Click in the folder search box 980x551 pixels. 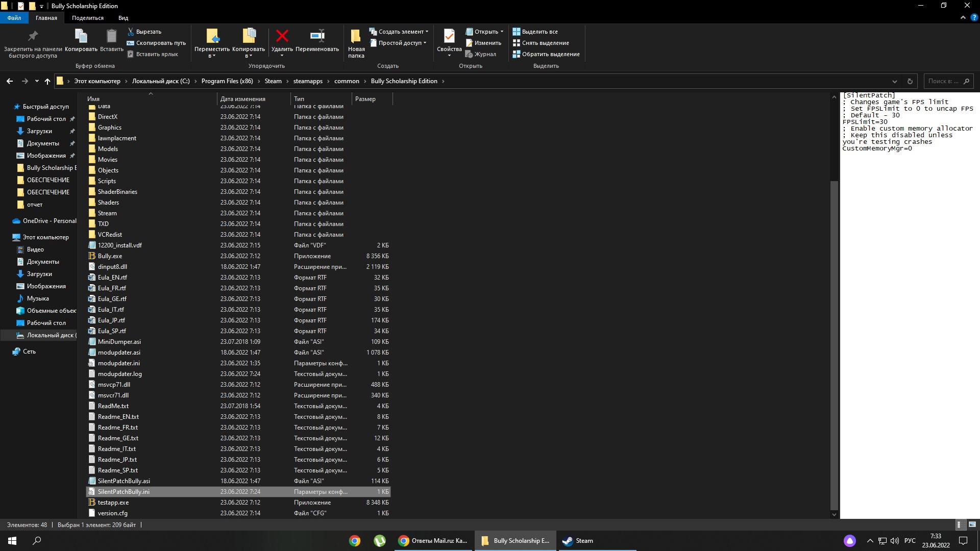(949, 81)
